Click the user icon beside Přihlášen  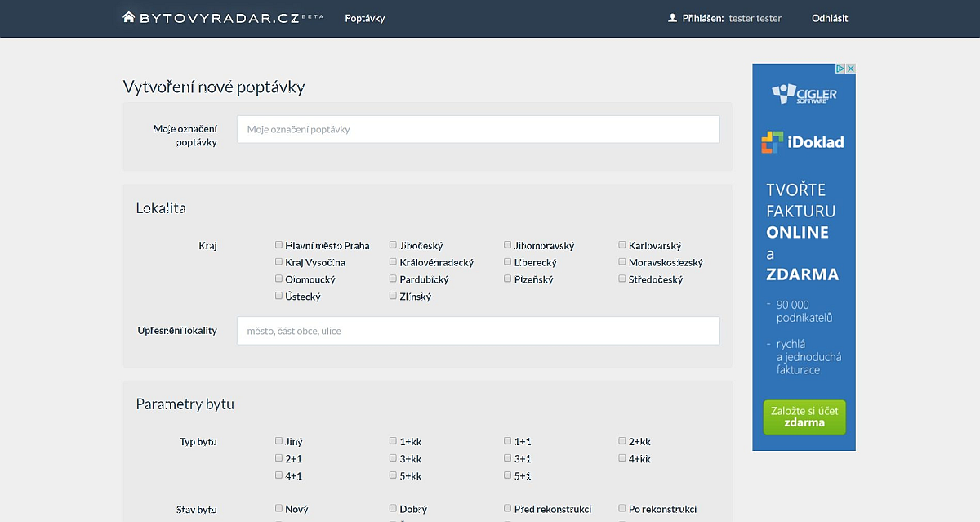coord(673,18)
